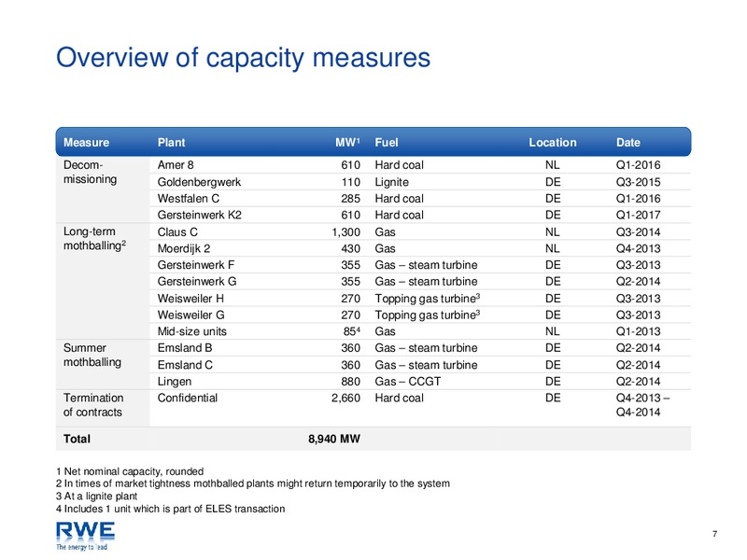Click footnote 4 about ELES transaction

click(x=170, y=509)
